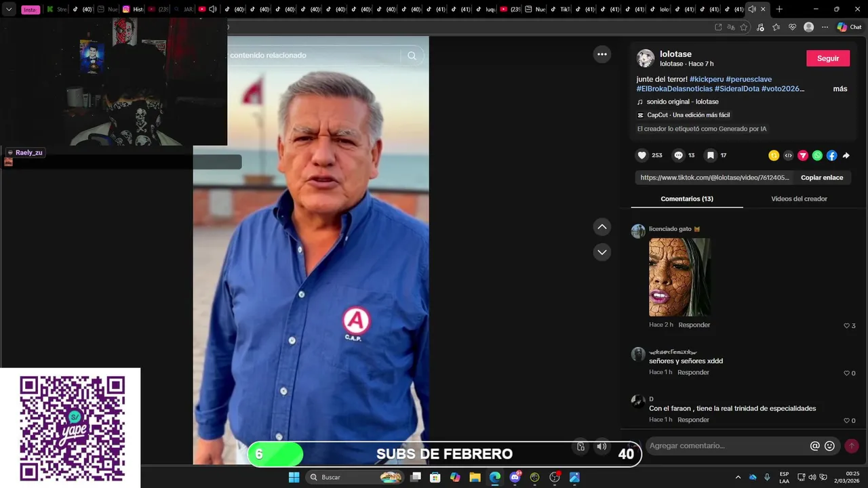This screenshot has width=868, height=488.
Task: Reply to licenciado gato's comment
Action: click(x=694, y=325)
